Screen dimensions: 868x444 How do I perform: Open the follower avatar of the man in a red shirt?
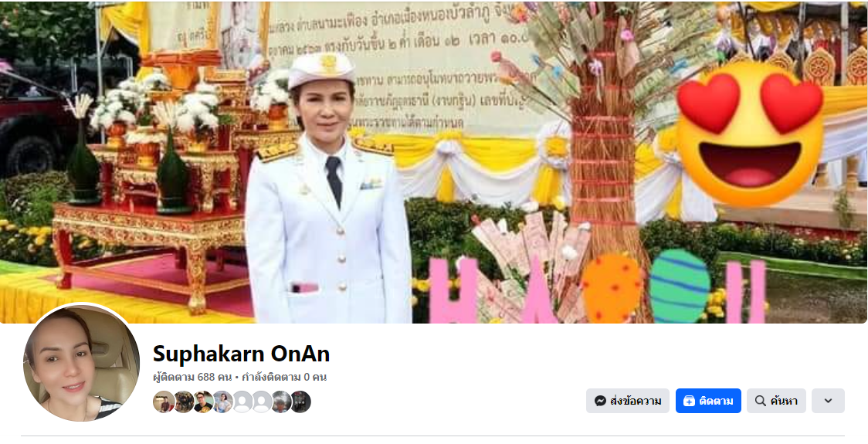(164, 402)
